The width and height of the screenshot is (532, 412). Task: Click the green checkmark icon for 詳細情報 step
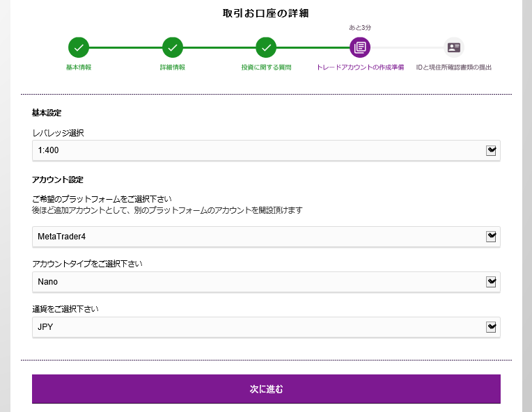(x=173, y=47)
